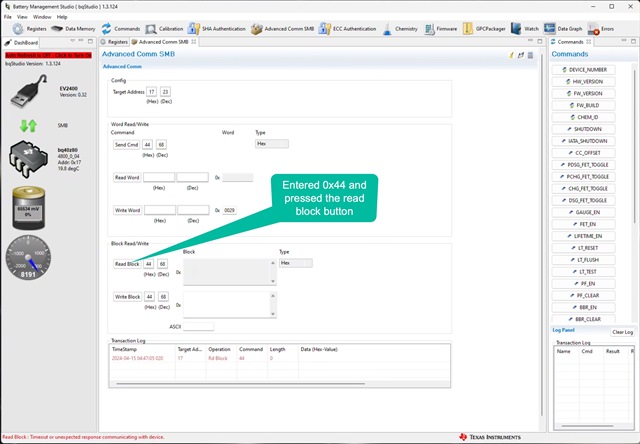Select the Commands panel tab
This screenshot has height=444, width=640.
tap(570, 42)
